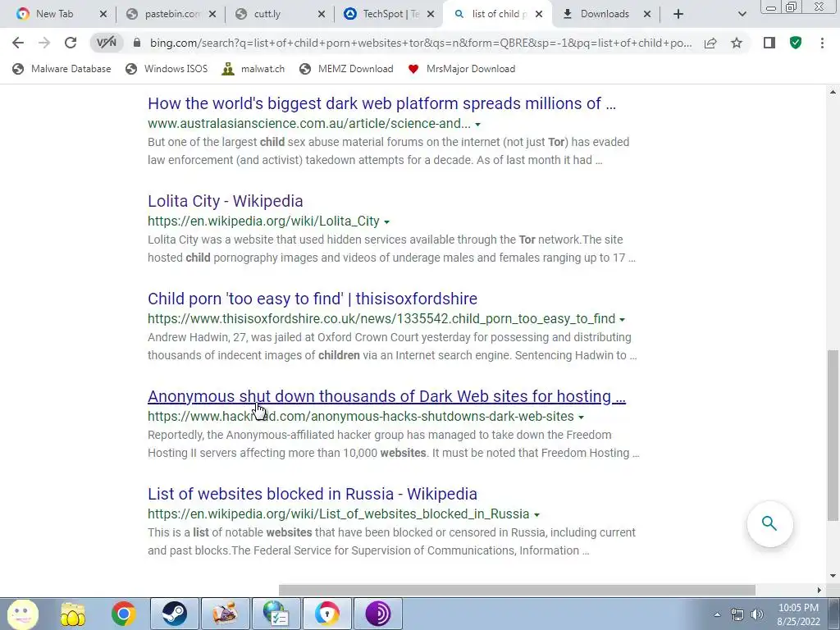
Task: Click the scroll up arrow
Action: [833, 92]
